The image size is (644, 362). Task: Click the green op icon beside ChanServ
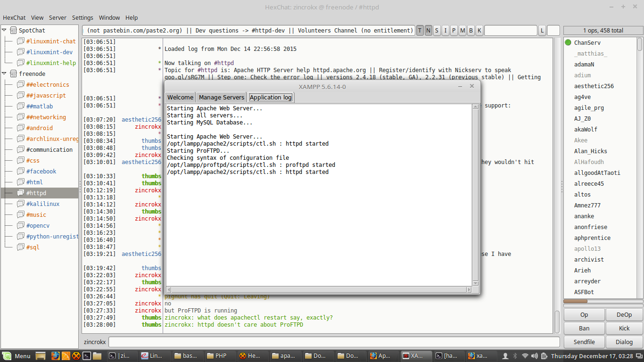click(568, 42)
